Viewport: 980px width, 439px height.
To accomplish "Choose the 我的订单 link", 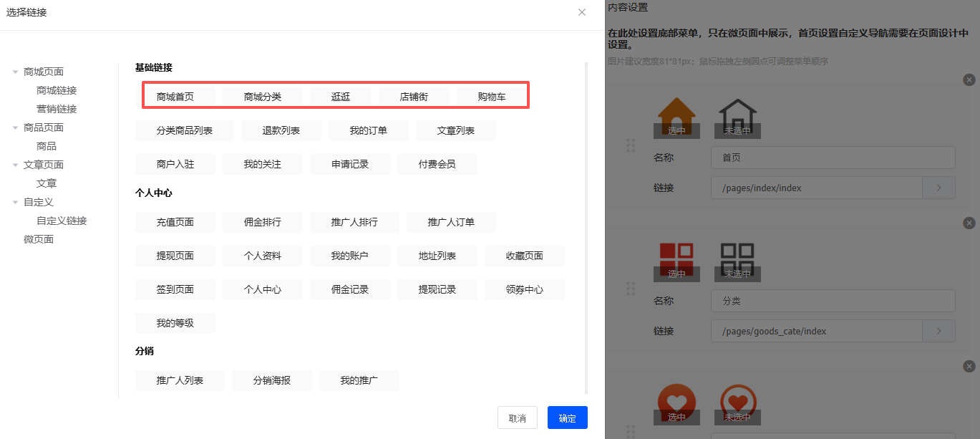I will click(x=369, y=130).
